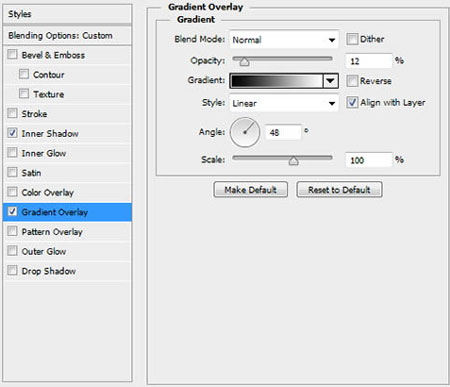Open the Blend Mode dropdown
The width and height of the screenshot is (450, 387).
[284, 40]
